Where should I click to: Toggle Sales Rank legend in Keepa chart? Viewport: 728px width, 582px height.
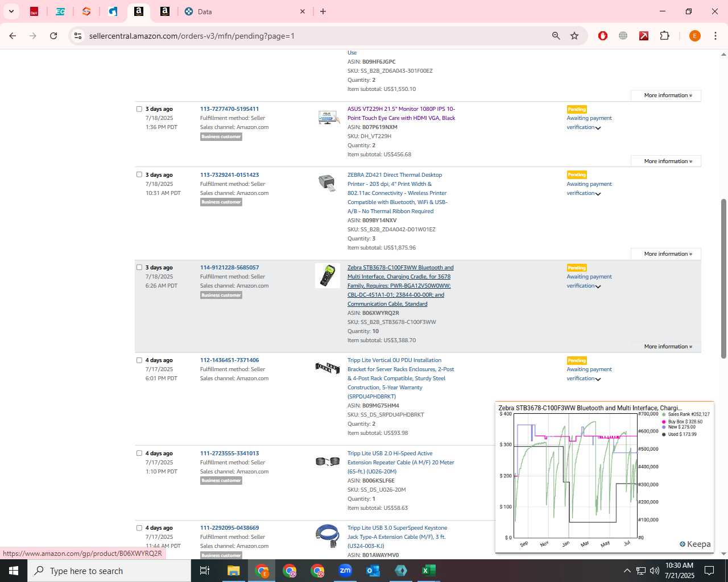pyautogui.click(x=685, y=414)
